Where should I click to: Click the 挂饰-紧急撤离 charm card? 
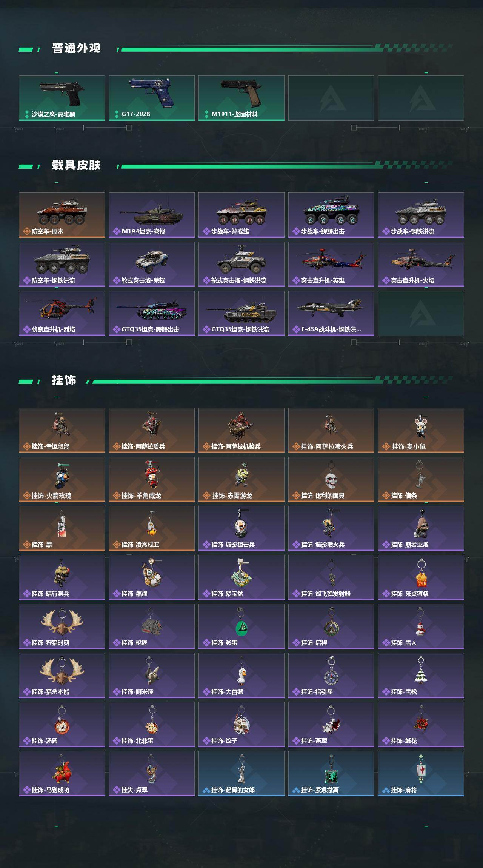click(x=331, y=774)
